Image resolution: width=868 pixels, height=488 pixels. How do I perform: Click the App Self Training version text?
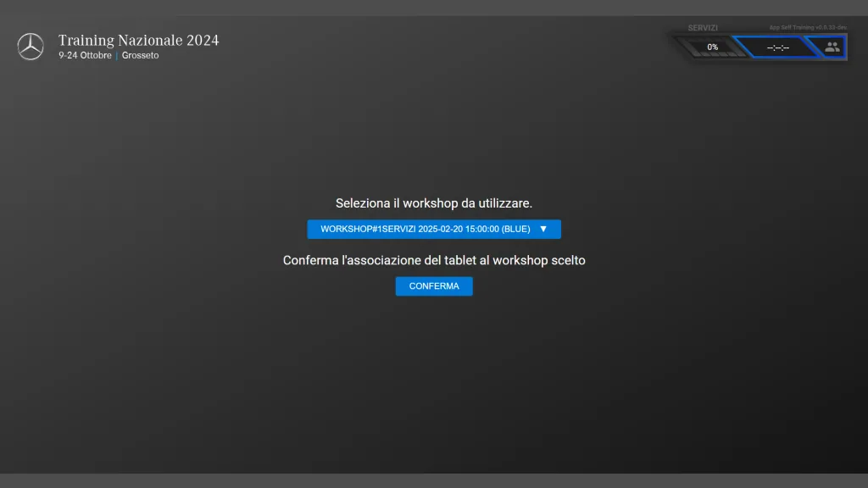click(808, 28)
